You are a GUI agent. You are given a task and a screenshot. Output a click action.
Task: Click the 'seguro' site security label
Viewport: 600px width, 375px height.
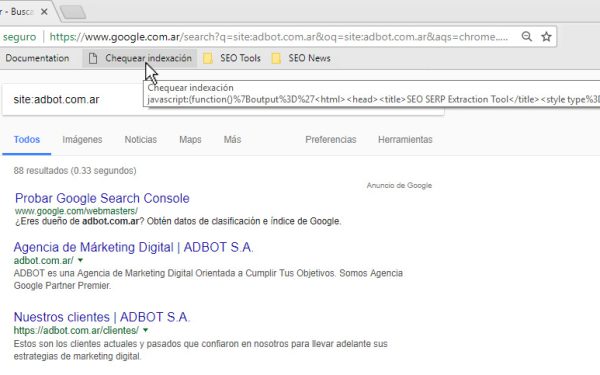(19, 37)
